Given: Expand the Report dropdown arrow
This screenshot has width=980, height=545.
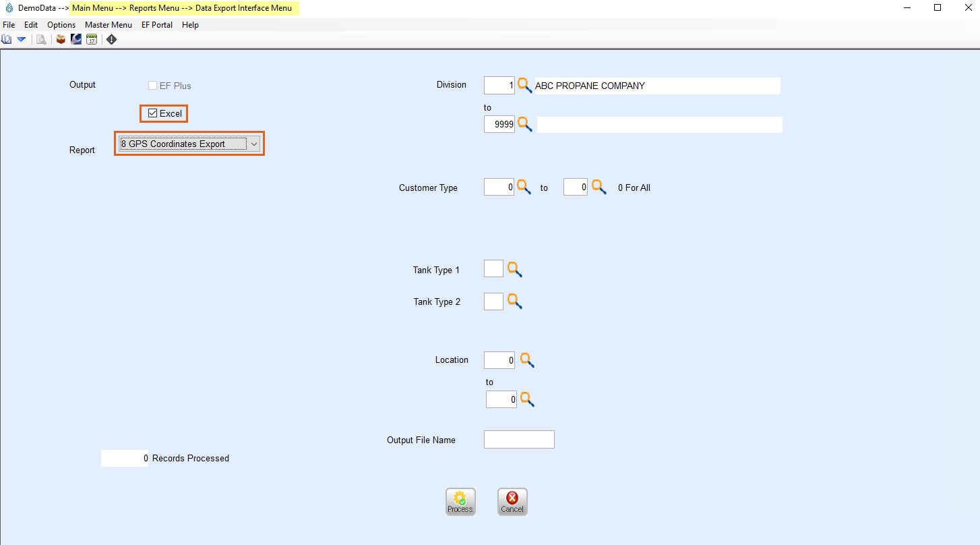Looking at the screenshot, I should coord(253,144).
